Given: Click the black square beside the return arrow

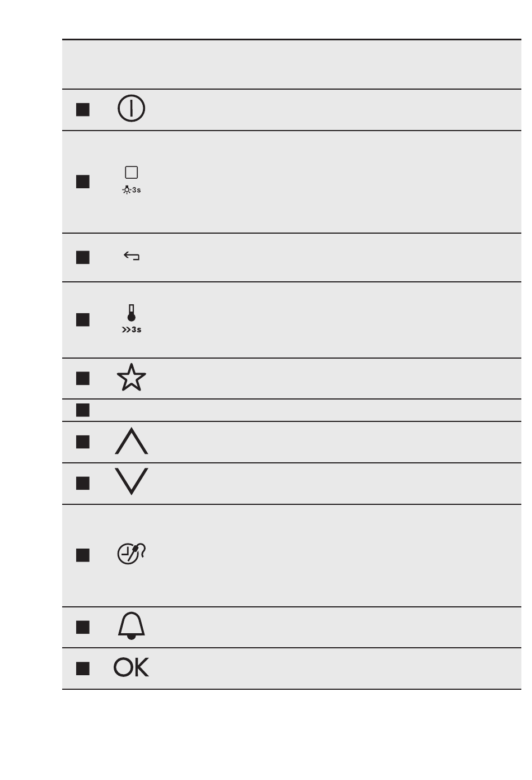Looking at the screenshot, I should 83,257.
